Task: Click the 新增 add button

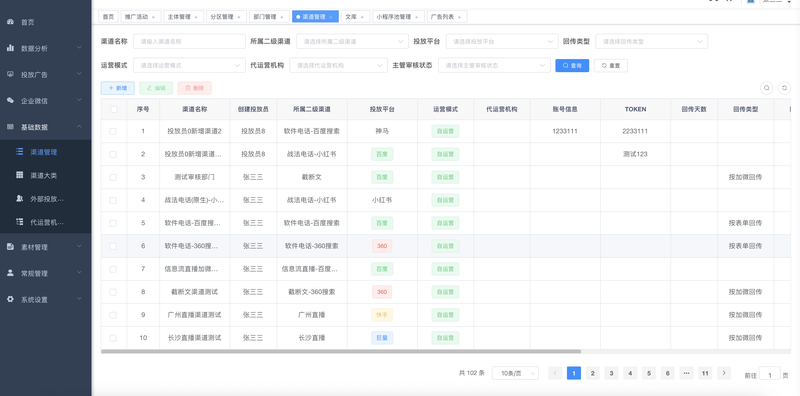Action: 118,88
